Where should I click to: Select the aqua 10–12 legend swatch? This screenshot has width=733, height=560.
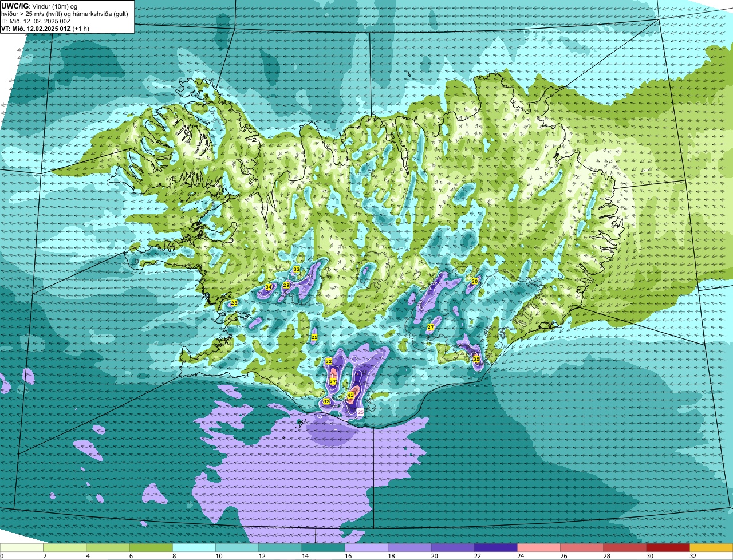[237, 548]
